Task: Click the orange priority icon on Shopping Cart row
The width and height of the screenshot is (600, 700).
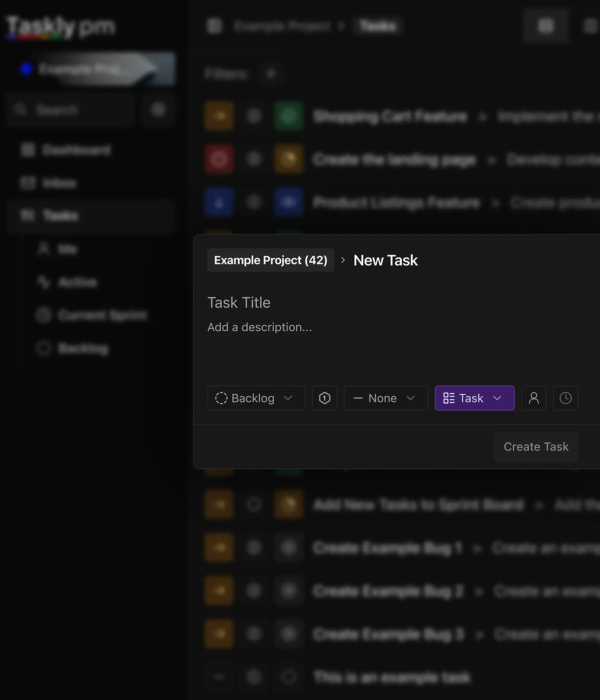Action: pos(219,116)
